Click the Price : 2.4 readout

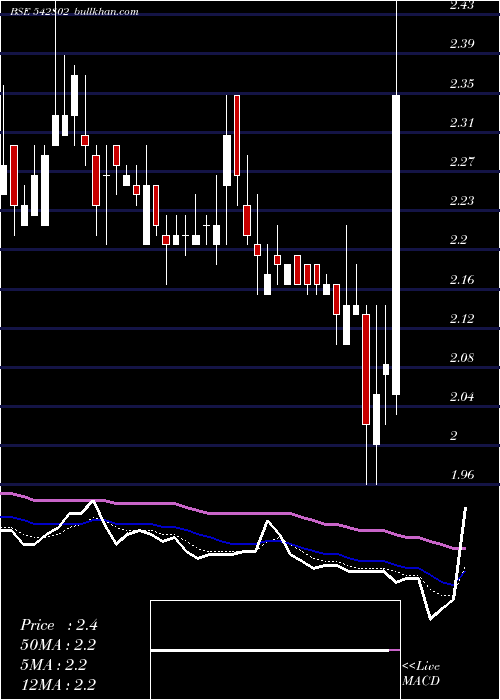pos(58,625)
